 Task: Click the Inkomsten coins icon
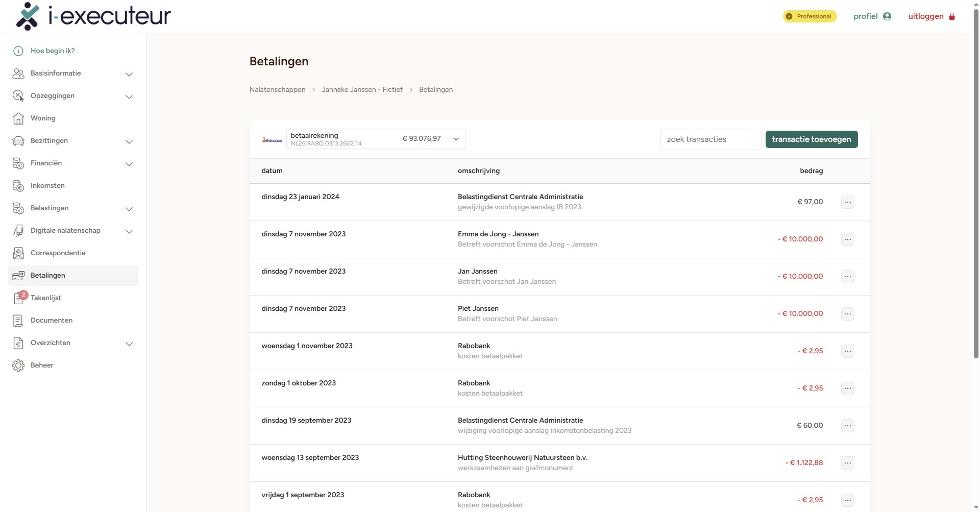pos(18,186)
